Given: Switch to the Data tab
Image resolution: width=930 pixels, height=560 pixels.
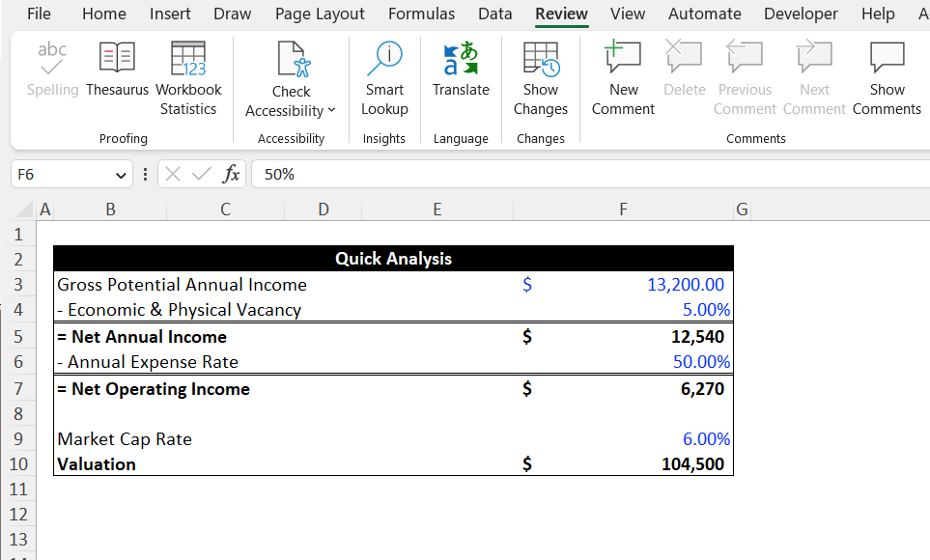Looking at the screenshot, I should click(494, 14).
